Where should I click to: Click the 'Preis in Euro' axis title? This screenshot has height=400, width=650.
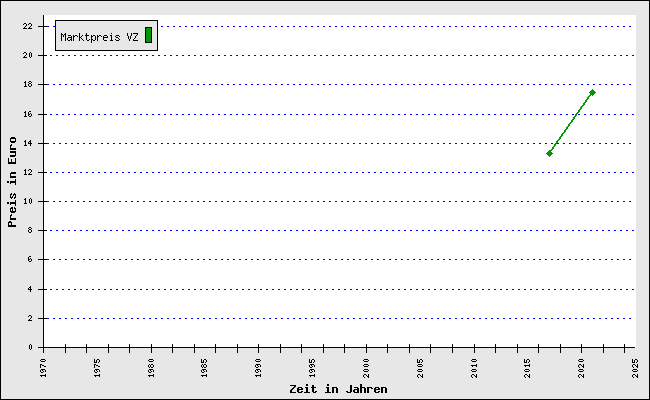pyautogui.click(x=12, y=182)
